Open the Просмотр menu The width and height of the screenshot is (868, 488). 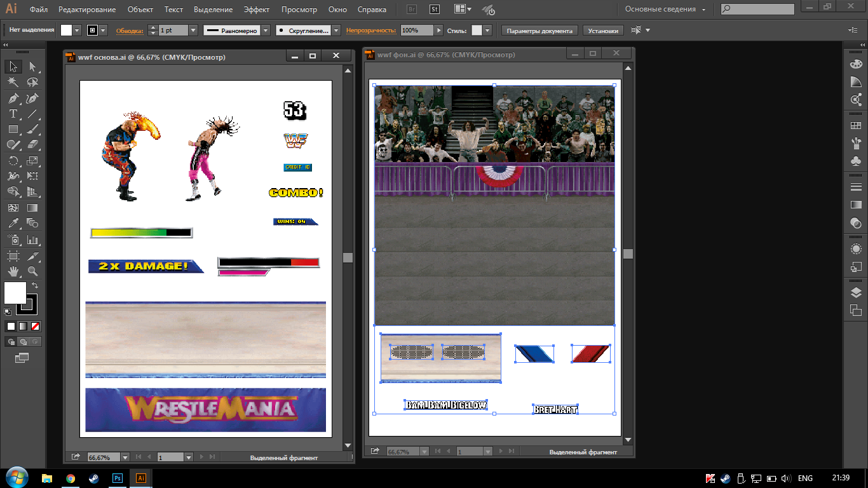tap(299, 10)
